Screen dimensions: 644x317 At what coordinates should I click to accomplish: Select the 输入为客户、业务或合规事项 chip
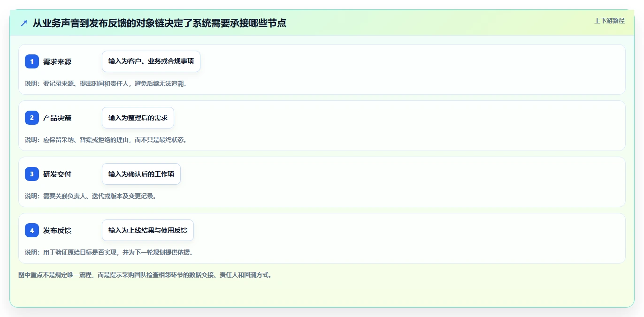tap(151, 61)
